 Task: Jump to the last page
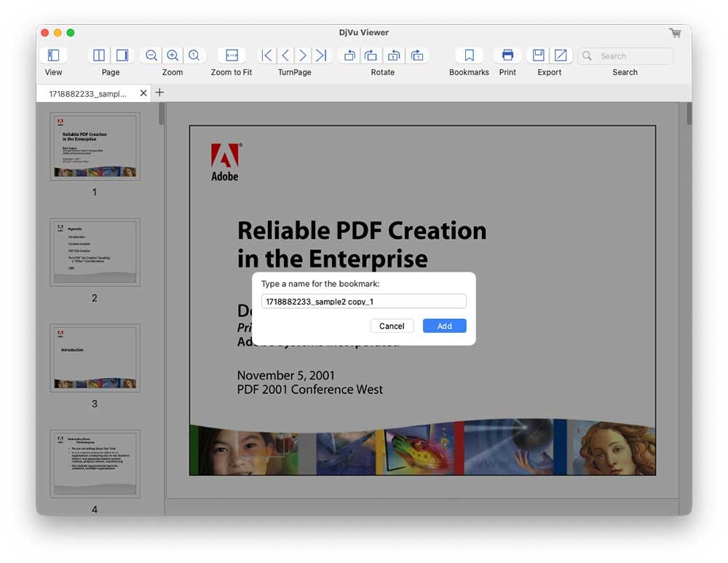[x=321, y=56]
